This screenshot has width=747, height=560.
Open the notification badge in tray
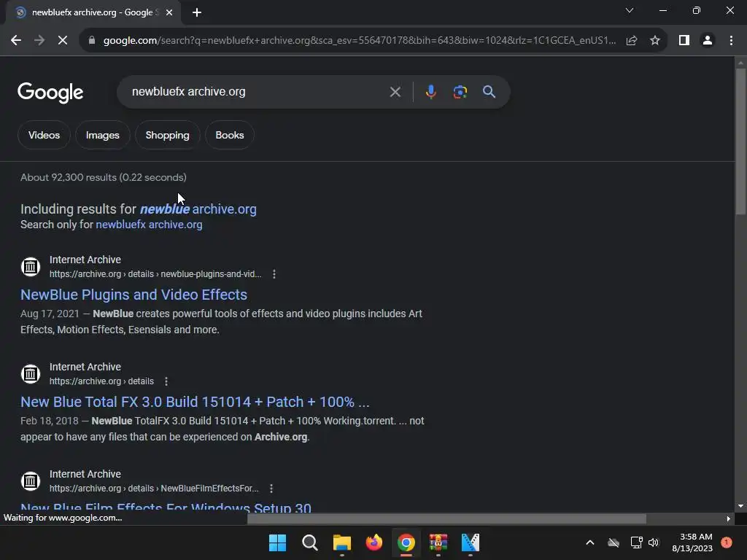click(727, 542)
